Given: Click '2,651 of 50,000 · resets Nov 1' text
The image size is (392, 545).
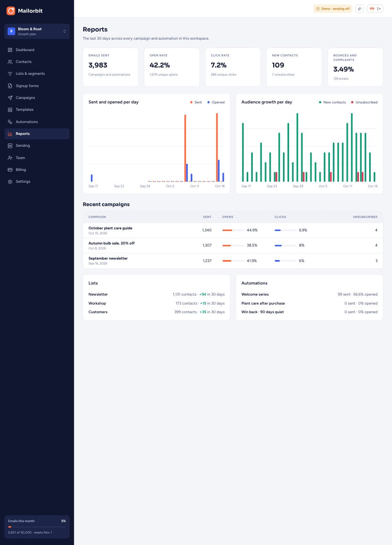Looking at the screenshot, I should pos(30,532).
